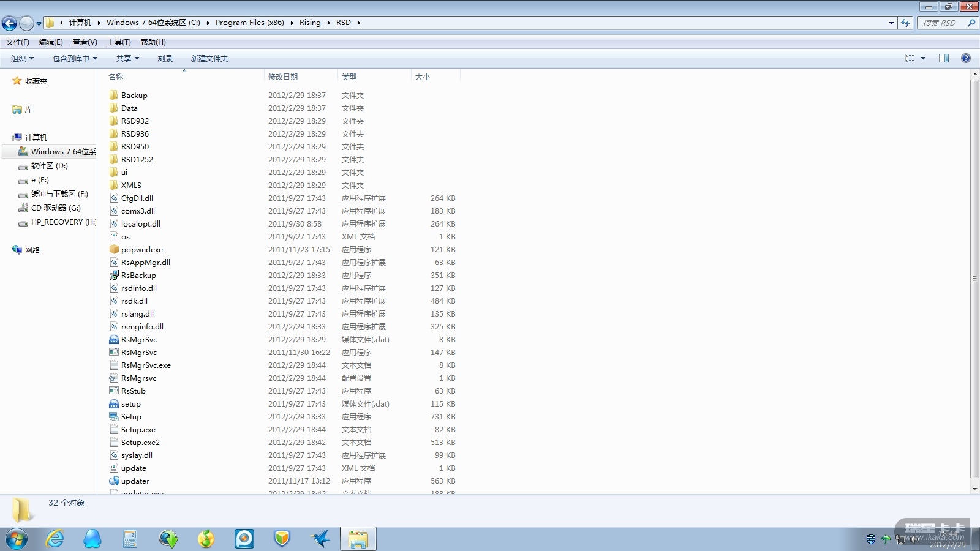
Task: Click the RsBackup application icon
Action: [114, 275]
